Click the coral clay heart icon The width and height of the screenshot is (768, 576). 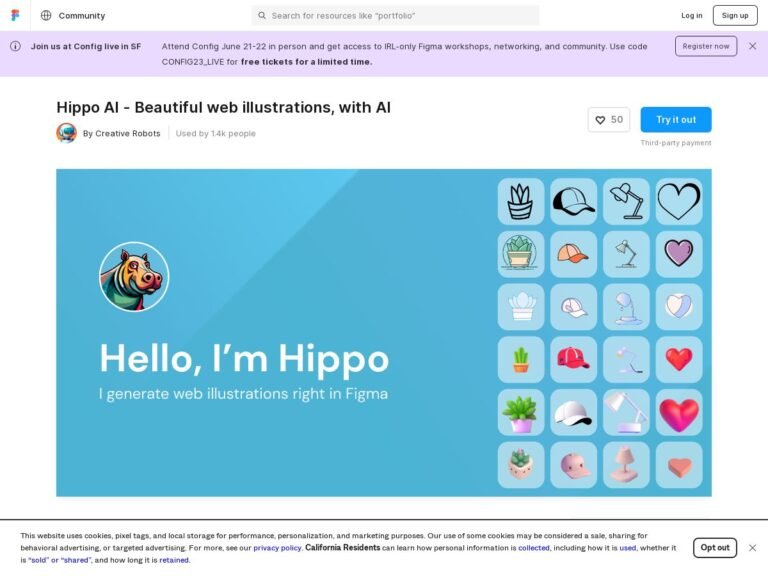tap(679, 465)
